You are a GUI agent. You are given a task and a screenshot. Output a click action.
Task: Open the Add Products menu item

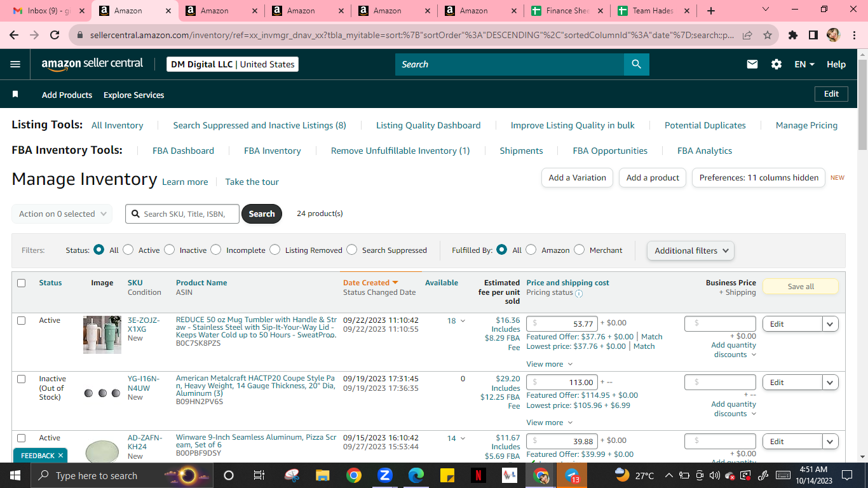tap(67, 95)
